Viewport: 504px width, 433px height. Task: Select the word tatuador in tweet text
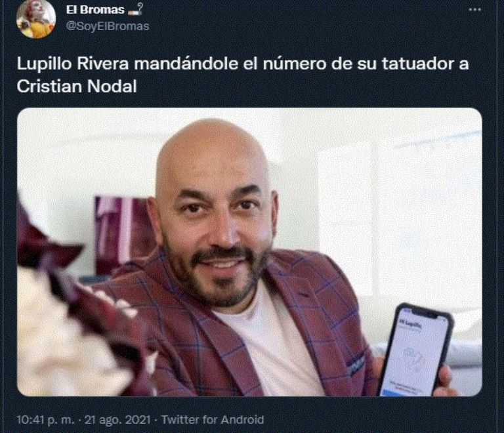[418, 64]
